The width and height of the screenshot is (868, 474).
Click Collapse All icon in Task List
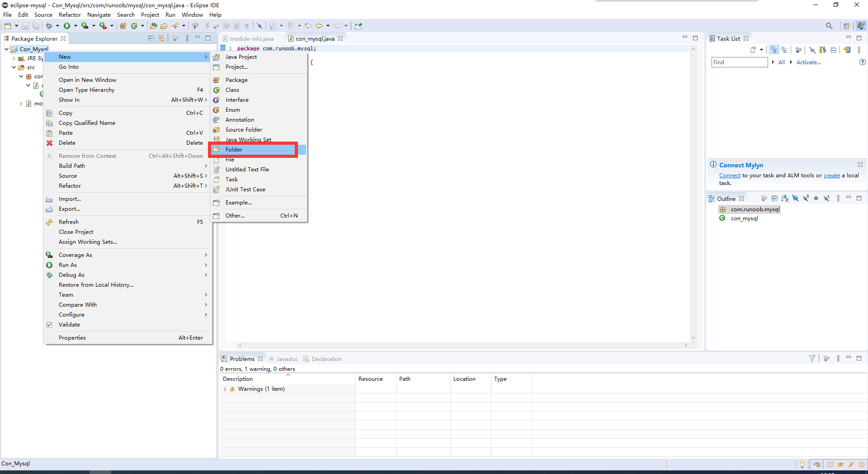tap(834, 50)
